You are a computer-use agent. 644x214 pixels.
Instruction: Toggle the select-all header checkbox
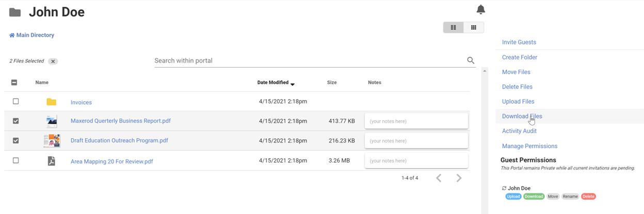coord(14,83)
